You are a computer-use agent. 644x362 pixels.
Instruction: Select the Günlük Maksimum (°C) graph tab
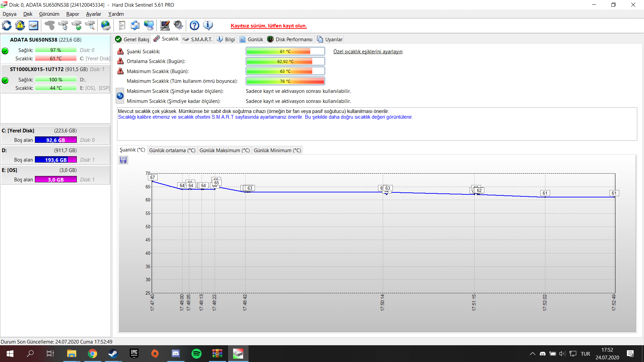click(224, 150)
